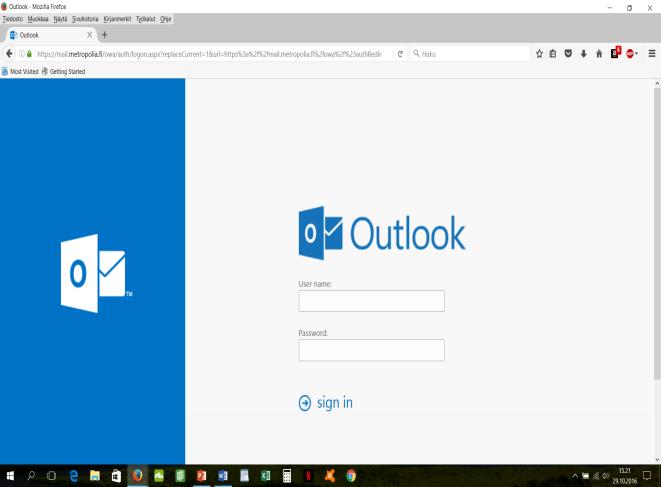Screen dimensions: 661x487
Task: Open Avast antivirus from taskbar
Action: click(x=330, y=476)
